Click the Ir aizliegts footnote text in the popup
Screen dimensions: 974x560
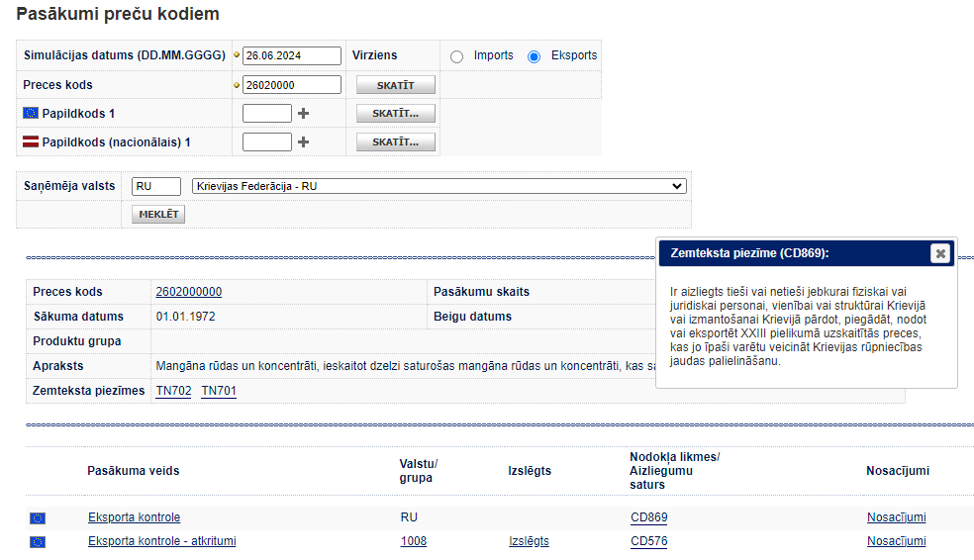(x=798, y=326)
